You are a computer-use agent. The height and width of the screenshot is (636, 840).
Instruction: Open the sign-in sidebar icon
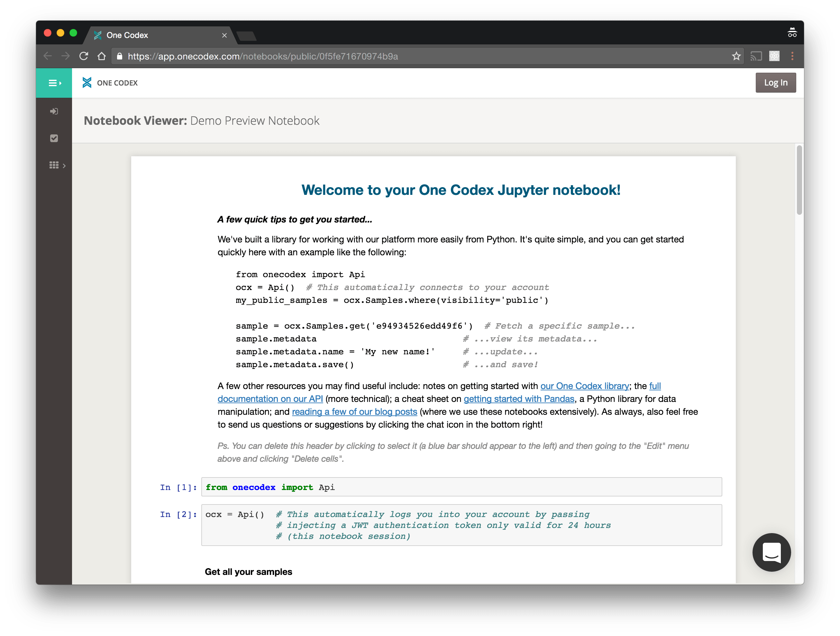(x=54, y=111)
